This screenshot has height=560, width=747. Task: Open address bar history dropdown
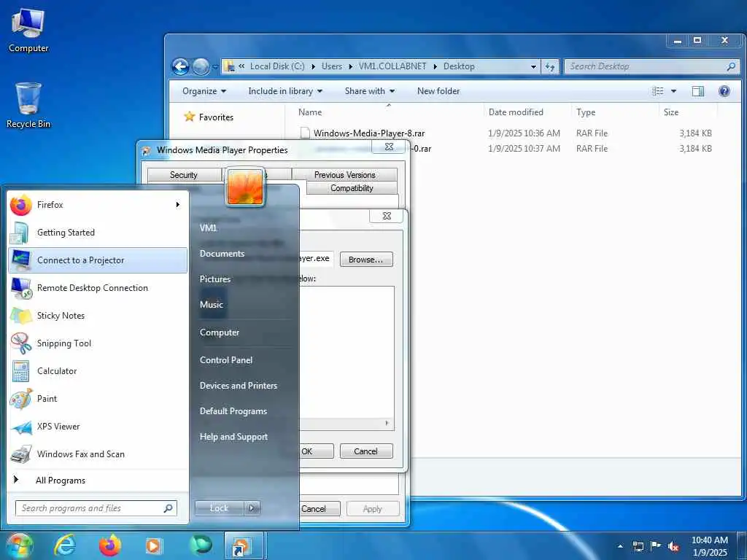tap(533, 66)
